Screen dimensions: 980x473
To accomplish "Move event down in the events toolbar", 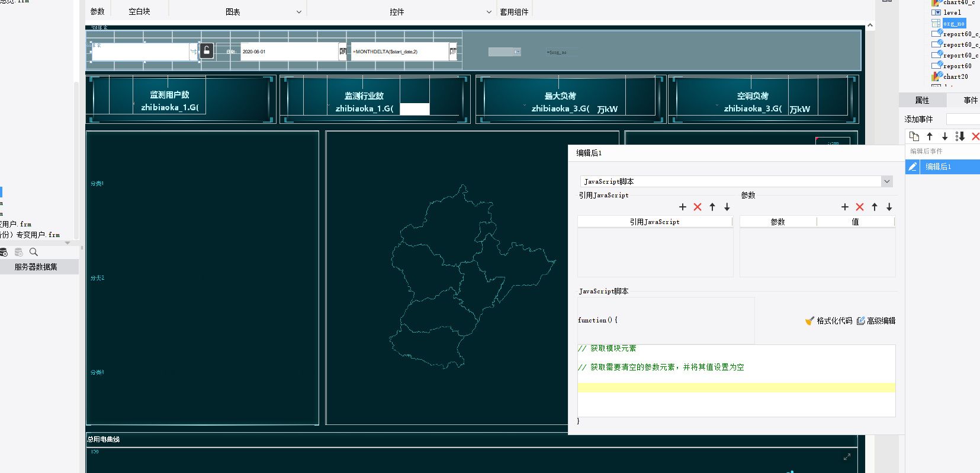I will [944, 136].
